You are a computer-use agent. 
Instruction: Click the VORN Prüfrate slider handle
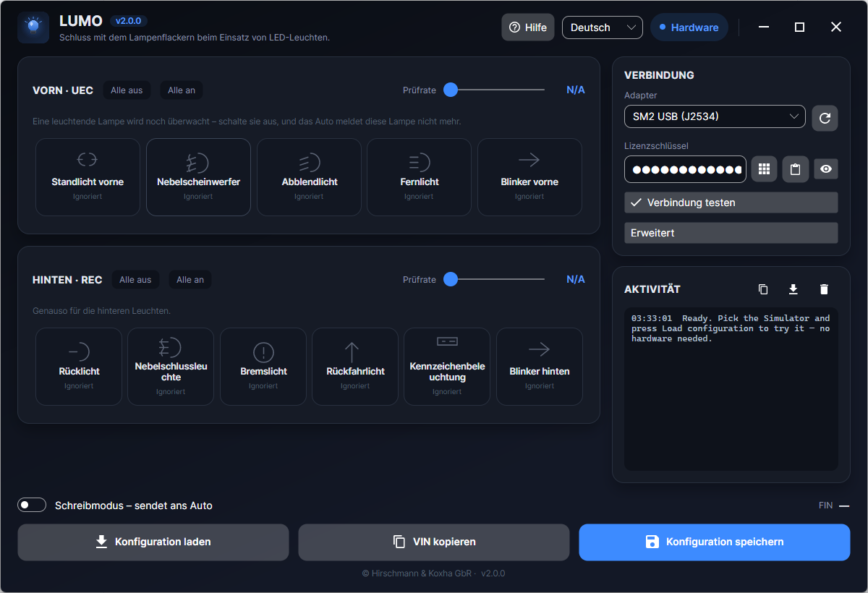point(451,90)
